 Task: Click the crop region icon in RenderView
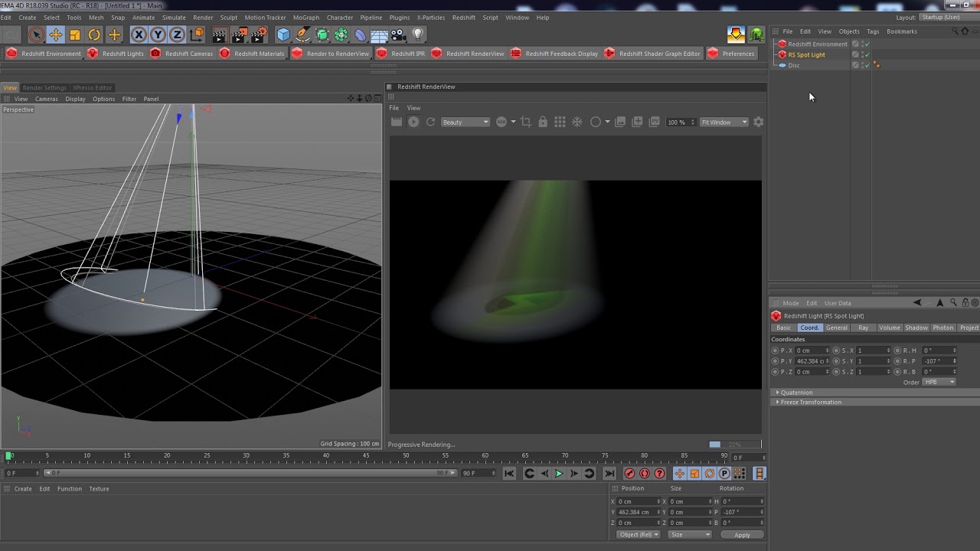tap(526, 122)
